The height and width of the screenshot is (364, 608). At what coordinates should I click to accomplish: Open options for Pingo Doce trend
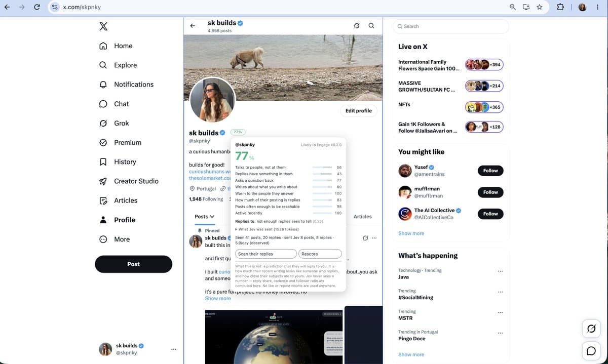click(501, 333)
